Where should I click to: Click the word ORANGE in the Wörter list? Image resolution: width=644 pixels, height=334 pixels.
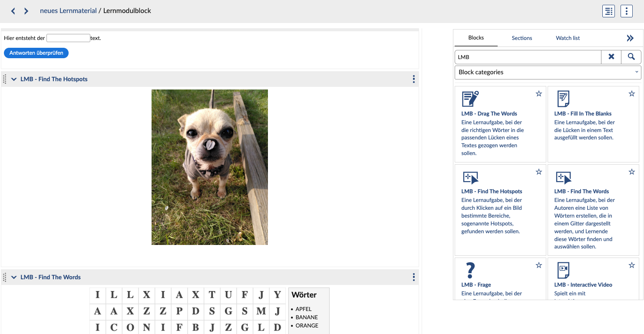point(307,326)
